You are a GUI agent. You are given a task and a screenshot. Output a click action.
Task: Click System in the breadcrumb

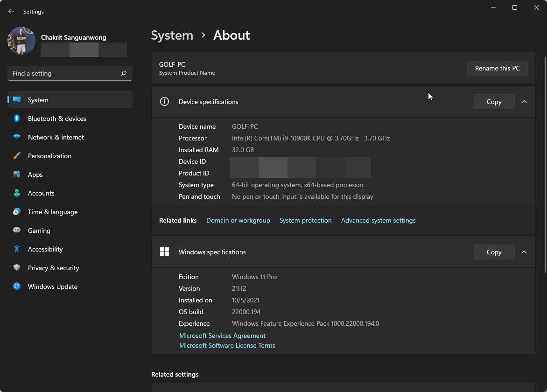172,35
